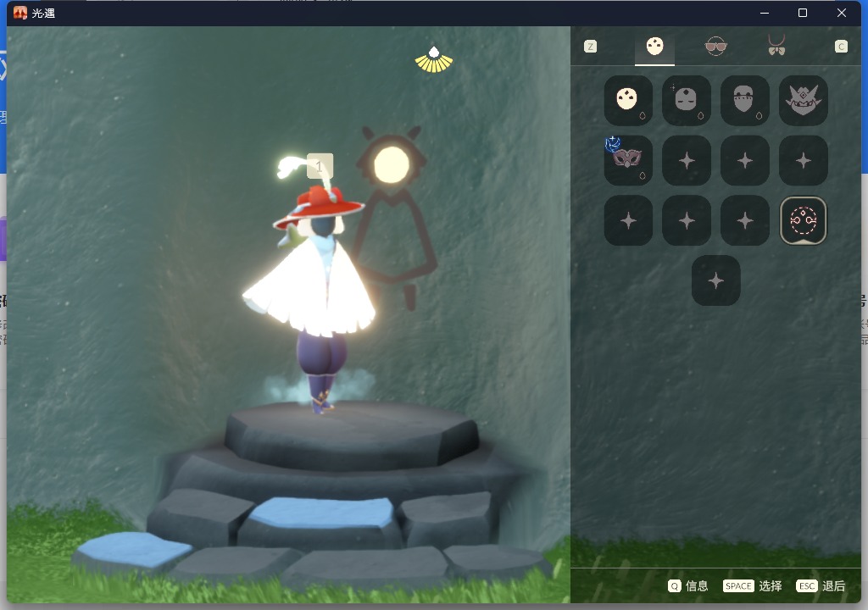The width and height of the screenshot is (868, 610).
Task: Select locked star slot below the oni mask
Action: (x=804, y=160)
